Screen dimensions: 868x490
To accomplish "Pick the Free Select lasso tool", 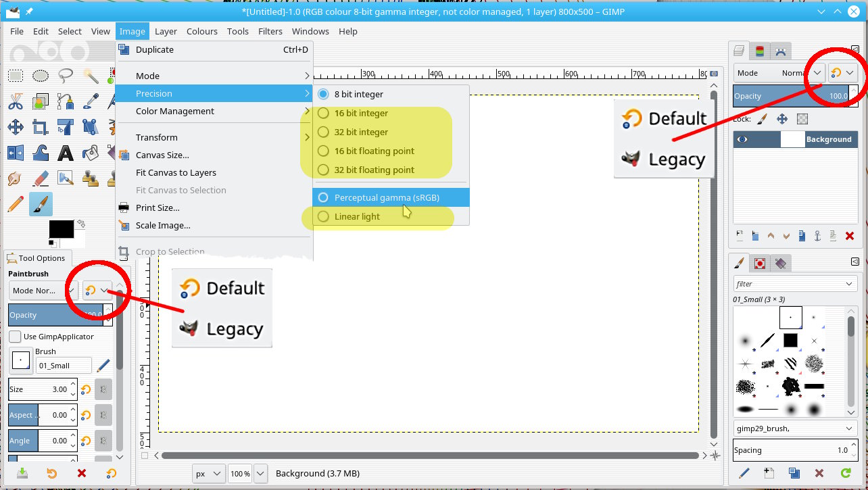I will 66,76.
